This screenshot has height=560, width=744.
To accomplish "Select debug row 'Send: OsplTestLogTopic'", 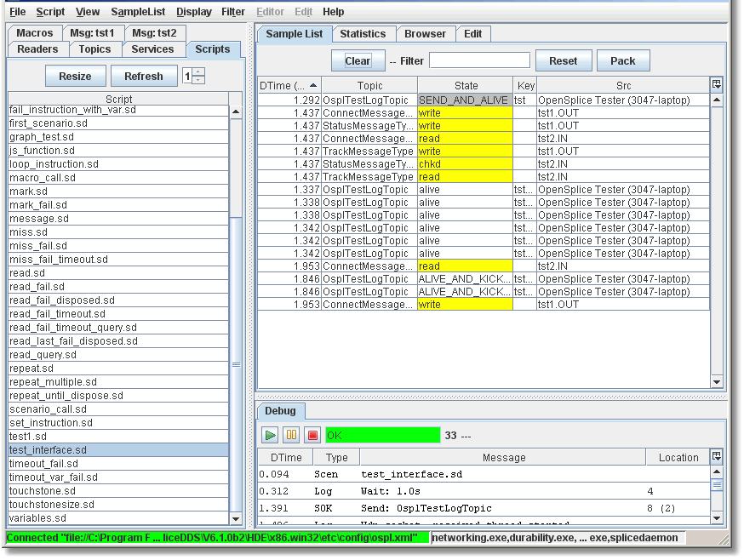I will click(x=484, y=508).
